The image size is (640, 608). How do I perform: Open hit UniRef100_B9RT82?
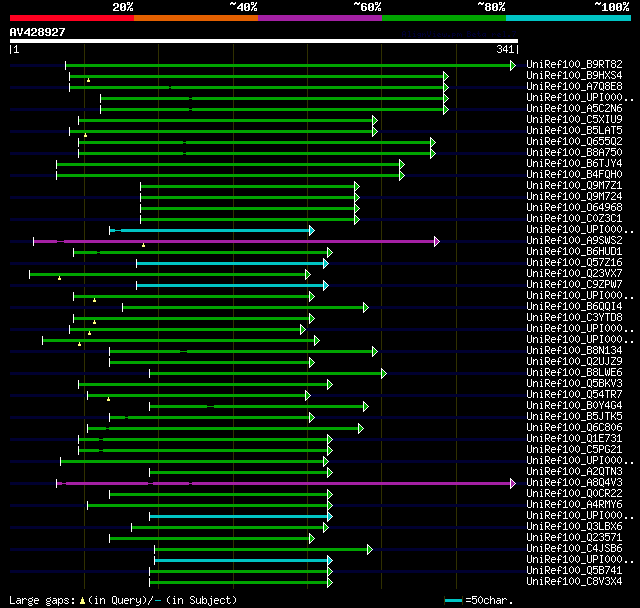pos(574,64)
